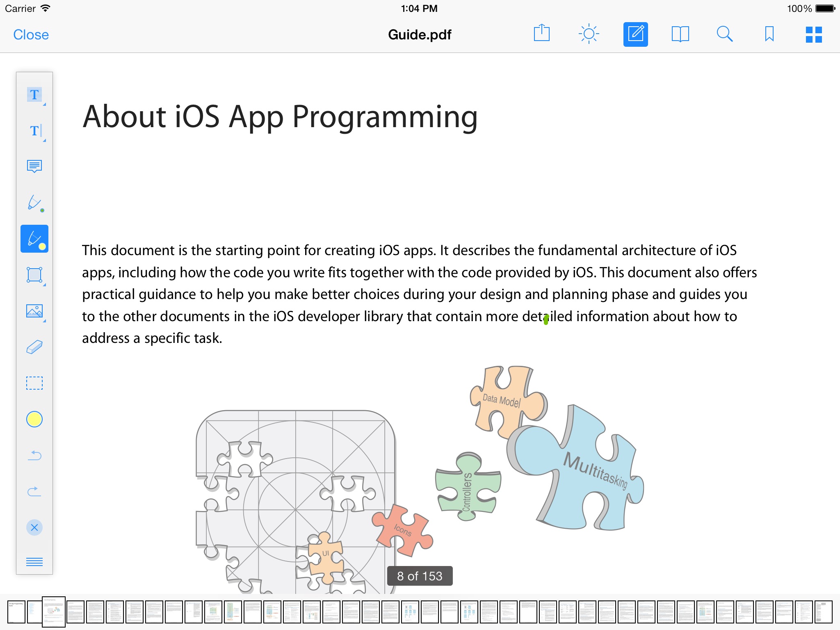Open the yellow color picker circle
The height and width of the screenshot is (630, 840).
pyautogui.click(x=34, y=419)
